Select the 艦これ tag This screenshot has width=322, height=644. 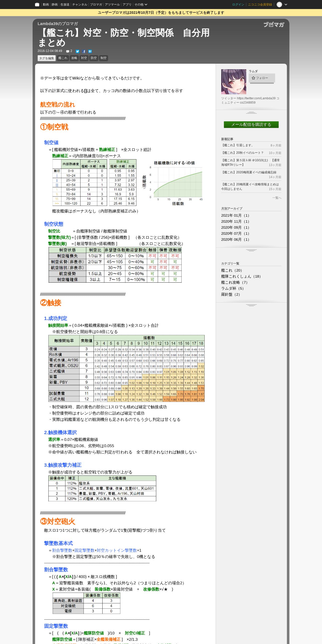[x=63, y=58]
